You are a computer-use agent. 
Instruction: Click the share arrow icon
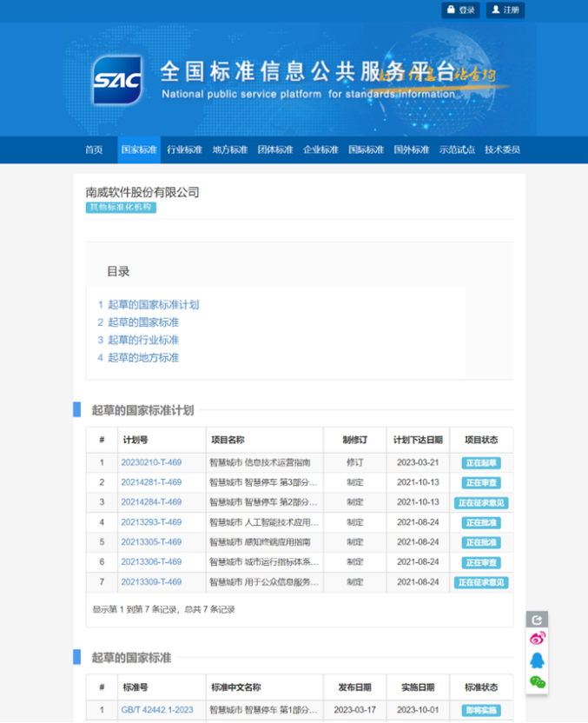537,619
